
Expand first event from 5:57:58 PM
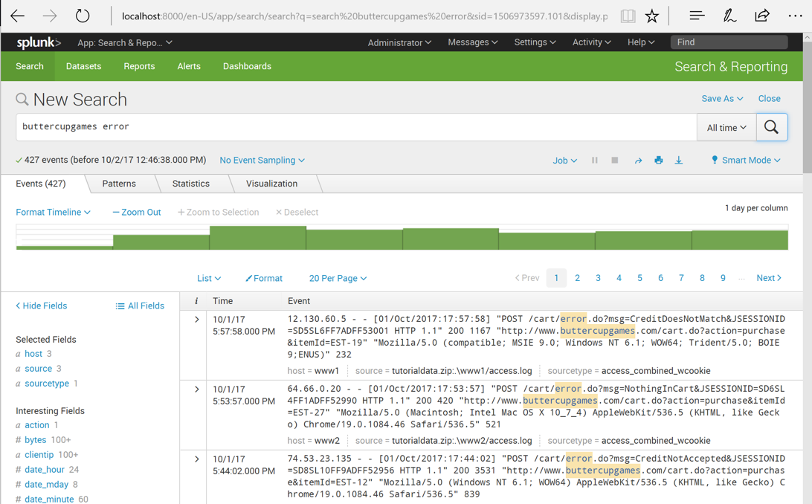coord(196,320)
